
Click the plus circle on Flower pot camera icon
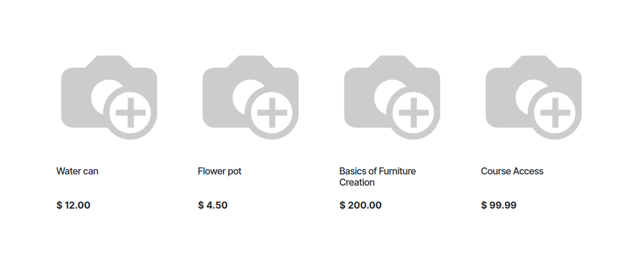272,113
